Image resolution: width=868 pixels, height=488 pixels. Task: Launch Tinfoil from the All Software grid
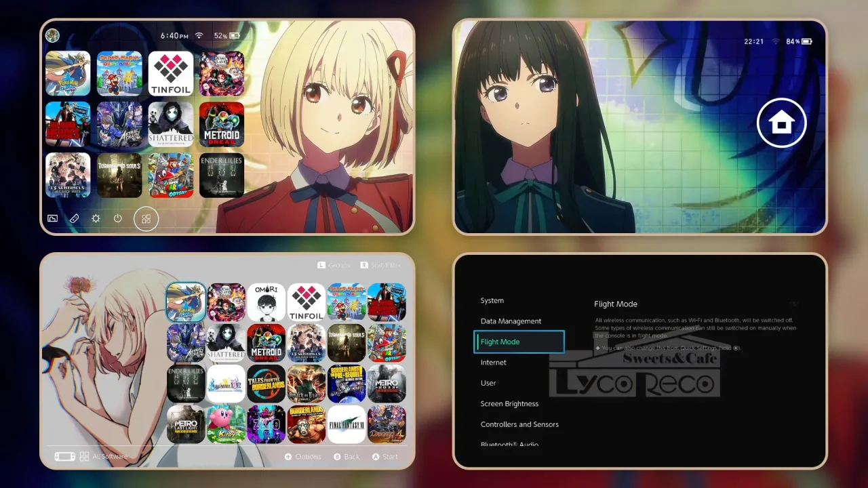coord(307,302)
